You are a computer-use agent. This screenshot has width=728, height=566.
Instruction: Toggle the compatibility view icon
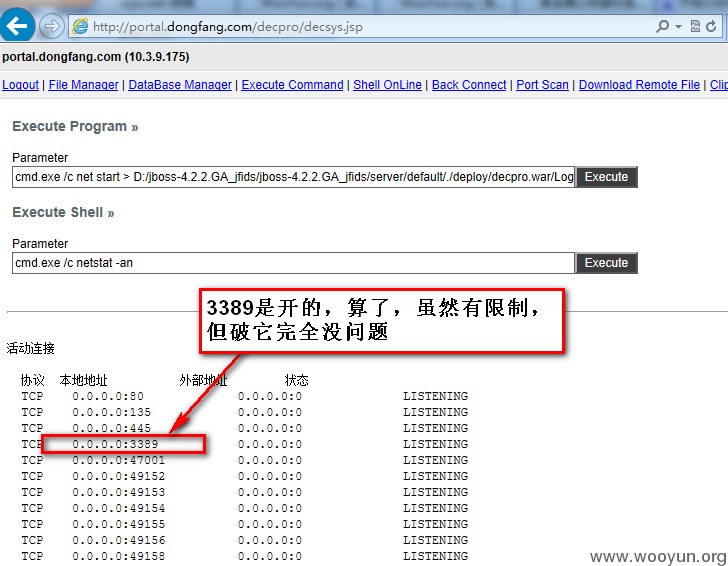click(x=696, y=26)
